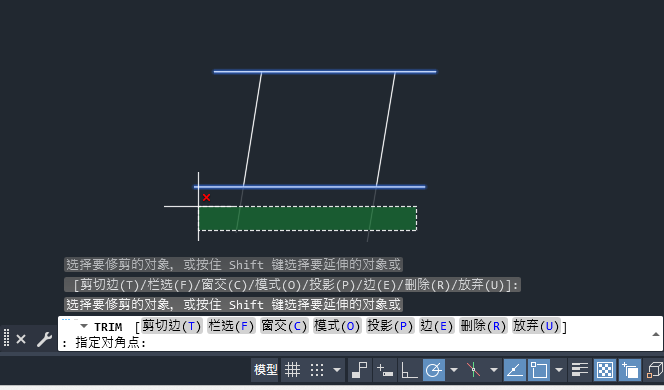
Task: Choose the 放弃(U) undo option
Action: [536, 326]
